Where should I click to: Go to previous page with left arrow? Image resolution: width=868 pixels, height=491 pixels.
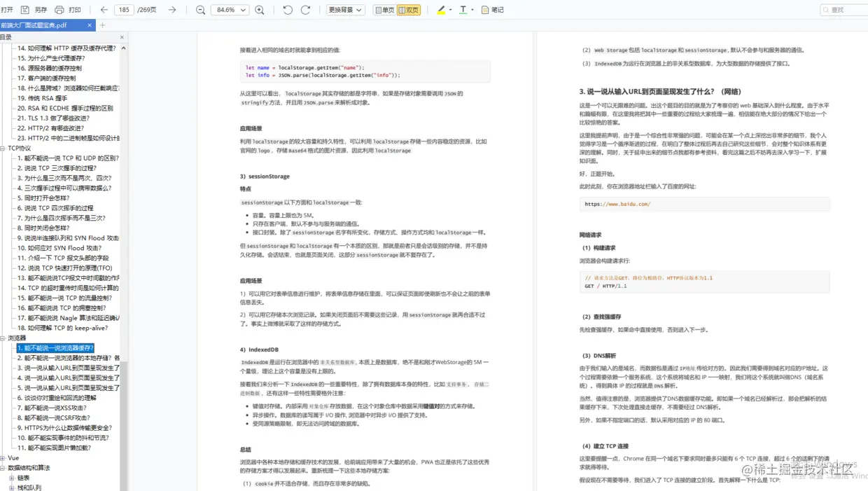104,10
